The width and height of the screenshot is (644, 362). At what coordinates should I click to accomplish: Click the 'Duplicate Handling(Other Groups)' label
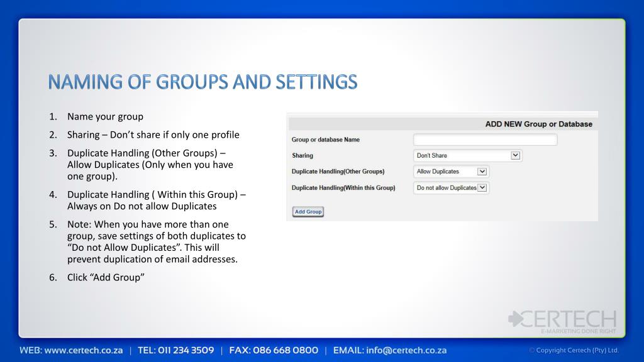338,172
